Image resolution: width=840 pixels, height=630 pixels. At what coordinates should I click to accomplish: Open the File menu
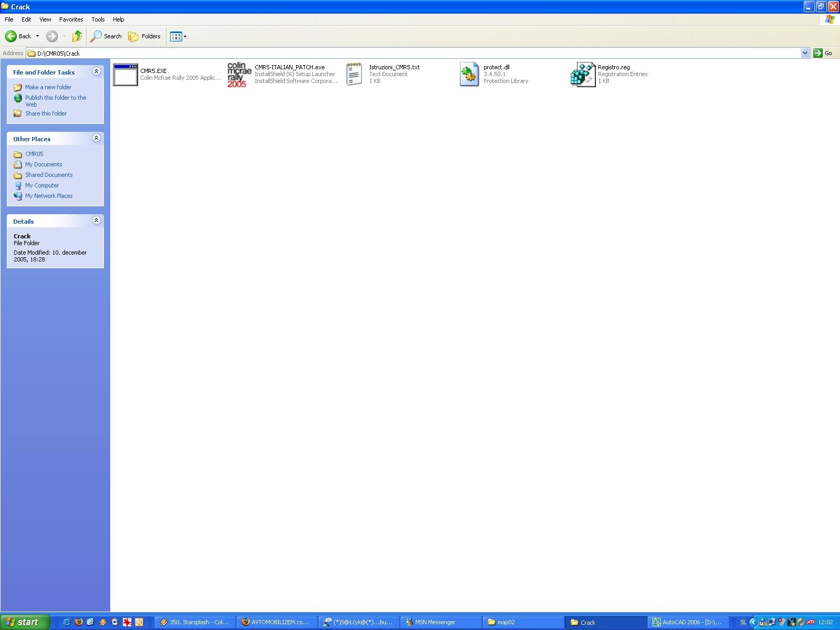[x=9, y=19]
